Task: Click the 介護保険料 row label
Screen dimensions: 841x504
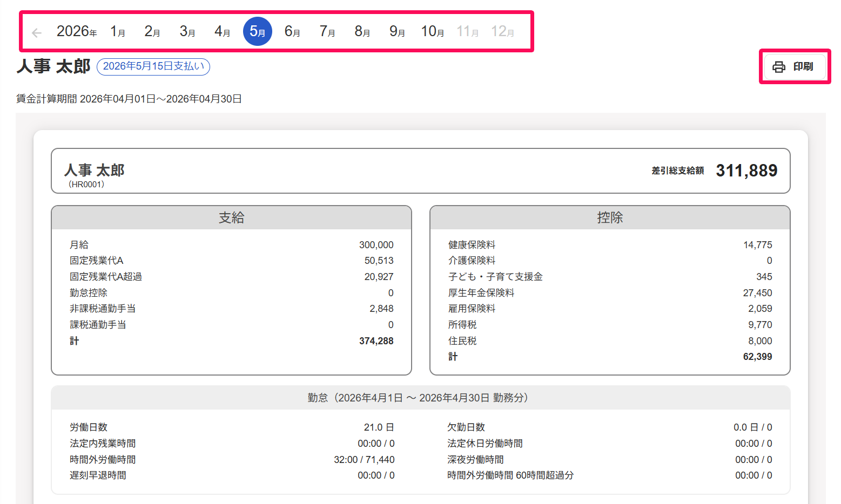Action: pos(472,261)
